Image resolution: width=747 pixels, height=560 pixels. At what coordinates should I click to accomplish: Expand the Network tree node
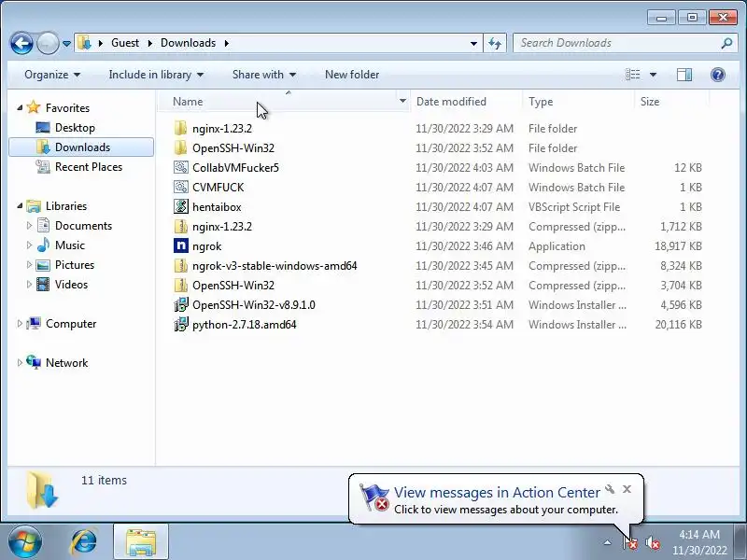click(x=20, y=363)
